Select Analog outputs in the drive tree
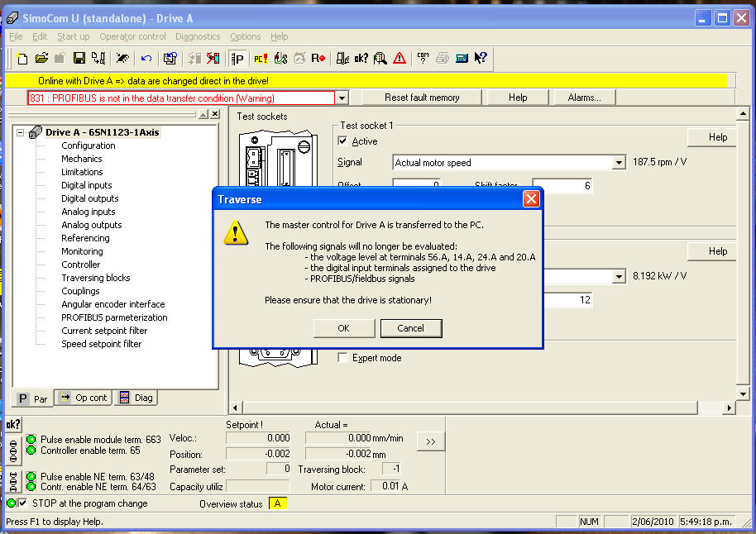The height and width of the screenshot is (534, 756). [92, 225]
